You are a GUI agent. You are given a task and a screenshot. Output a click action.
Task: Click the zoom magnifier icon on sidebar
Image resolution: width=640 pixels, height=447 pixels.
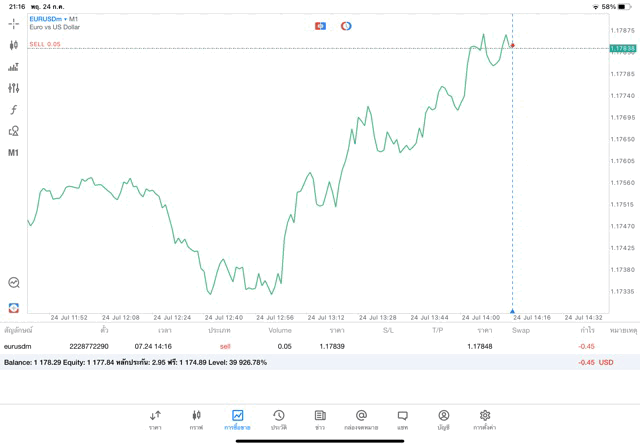coord(13,283)
